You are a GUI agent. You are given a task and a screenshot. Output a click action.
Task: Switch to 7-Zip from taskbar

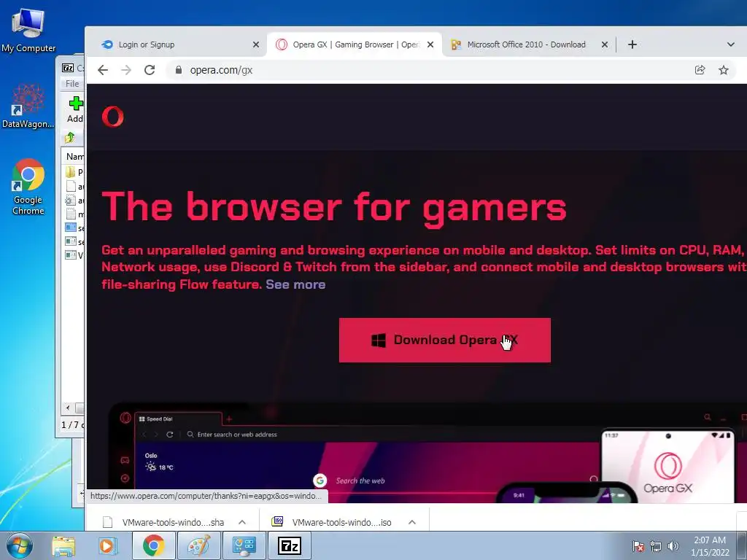click(290, 545)
